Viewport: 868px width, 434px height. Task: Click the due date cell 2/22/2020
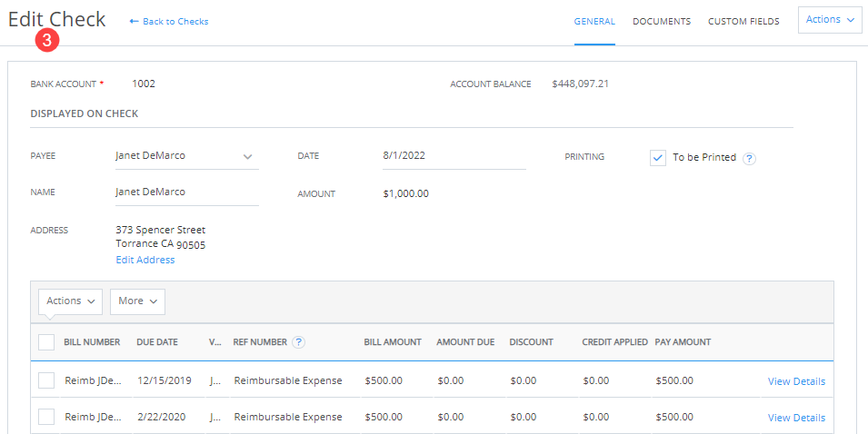click(162, 418)
